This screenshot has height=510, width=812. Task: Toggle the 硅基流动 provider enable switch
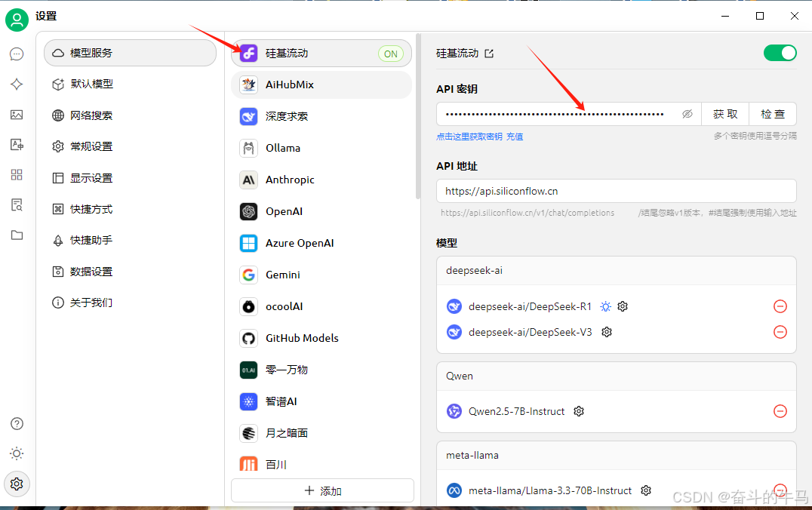(x=780, y=53)
